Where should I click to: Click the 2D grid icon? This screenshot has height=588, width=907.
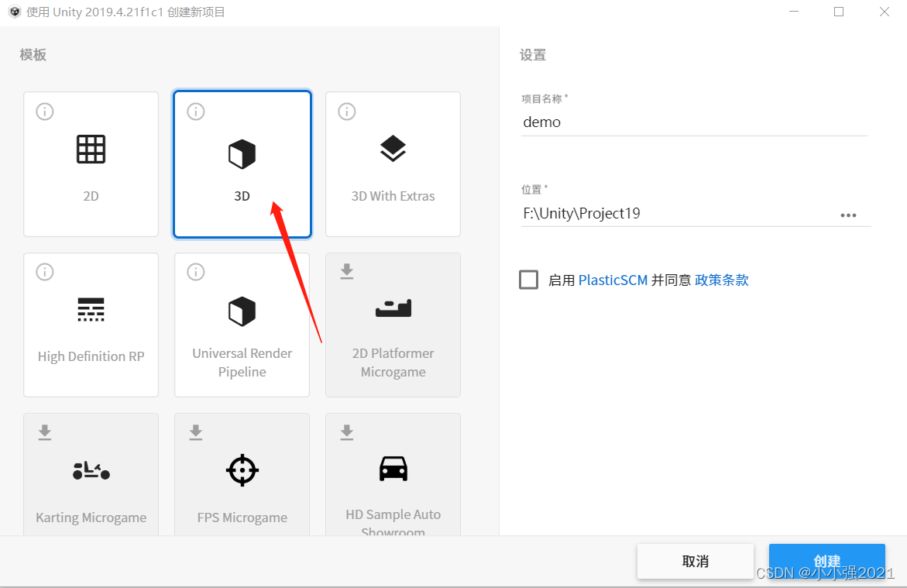tap(91, 150)
